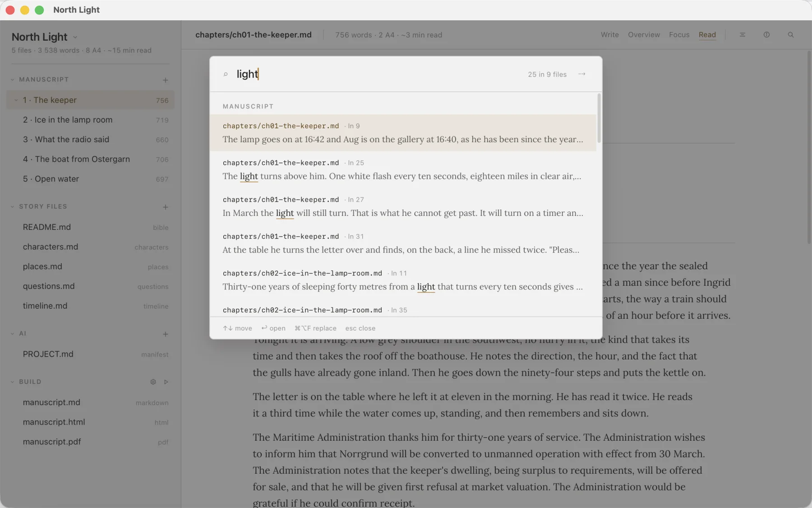Switch to Focus mode
The height and width of the screenshot is (508, 812).
[x=679, y=35]
